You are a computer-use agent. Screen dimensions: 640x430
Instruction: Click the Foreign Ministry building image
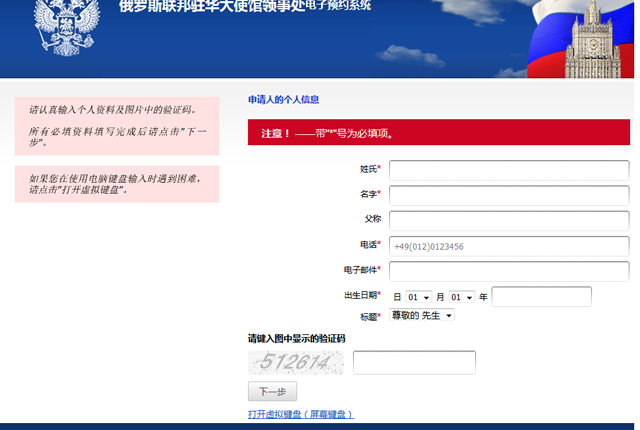[598, 40]
